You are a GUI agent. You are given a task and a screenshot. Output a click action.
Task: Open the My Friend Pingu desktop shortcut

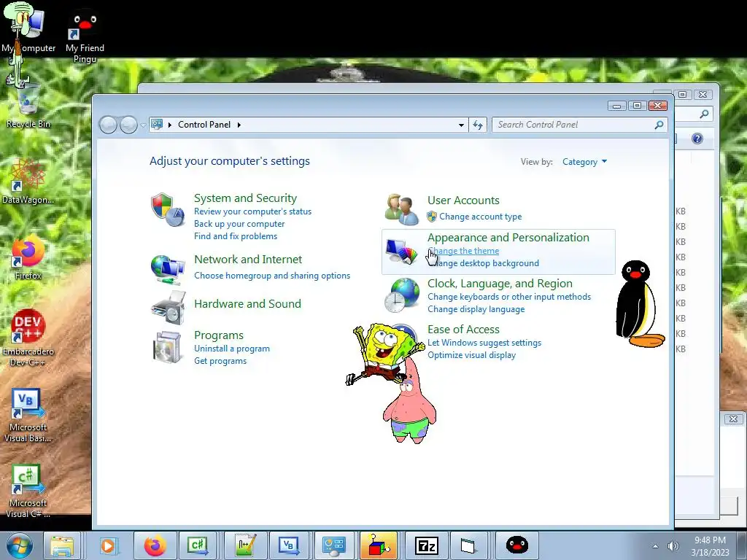(85, 36)
